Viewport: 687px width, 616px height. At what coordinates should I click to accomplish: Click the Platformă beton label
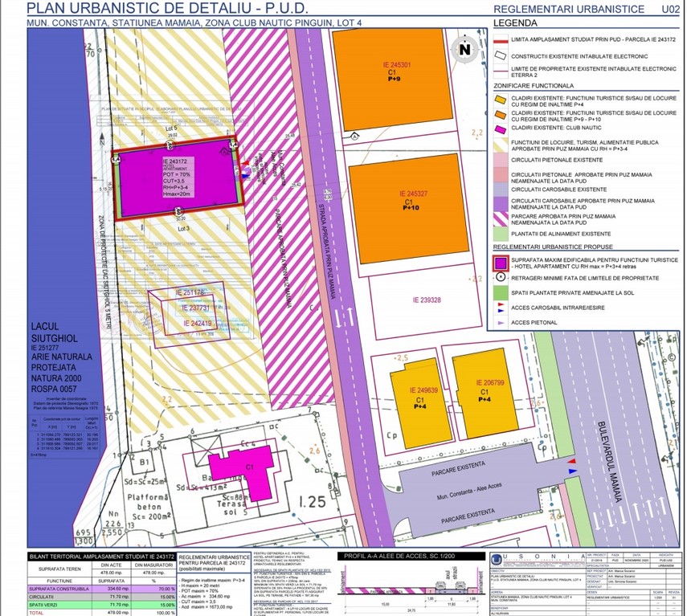click(x=148, y=502)
